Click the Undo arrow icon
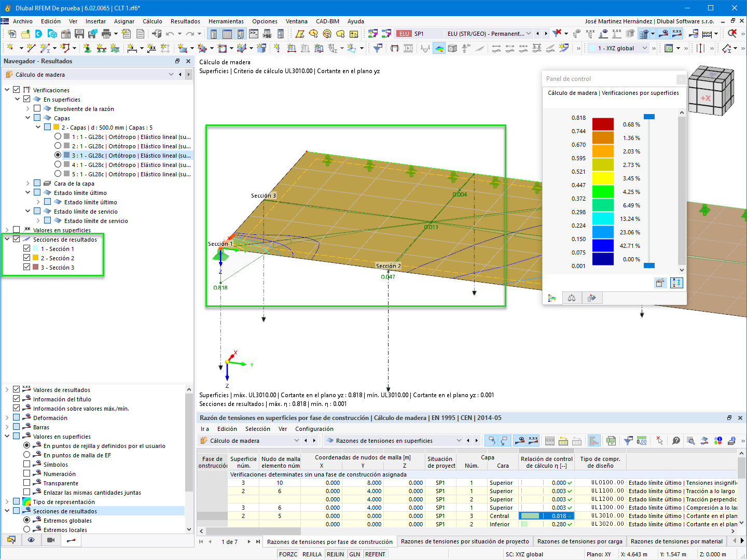The image size is (747, 560). click(170, 34)
